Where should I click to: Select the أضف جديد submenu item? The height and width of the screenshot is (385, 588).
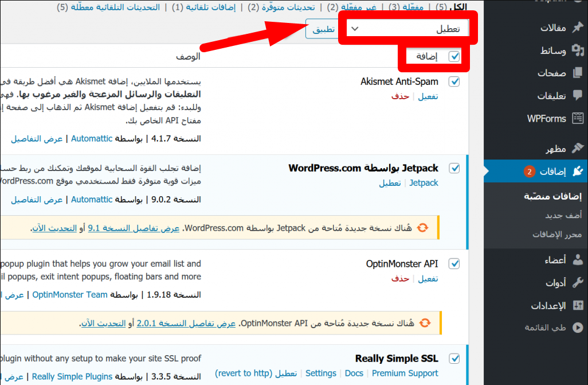(x=563, y=215)
